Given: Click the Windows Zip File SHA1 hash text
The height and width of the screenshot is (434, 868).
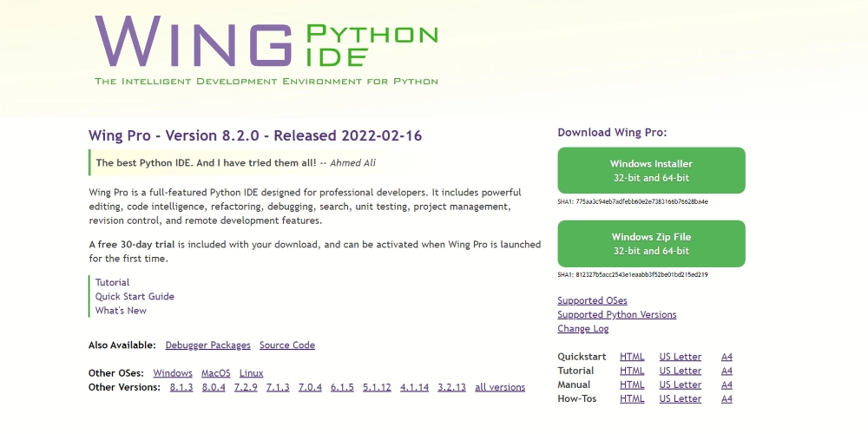Looking at the screenshot, I should [x=633, y=274].
